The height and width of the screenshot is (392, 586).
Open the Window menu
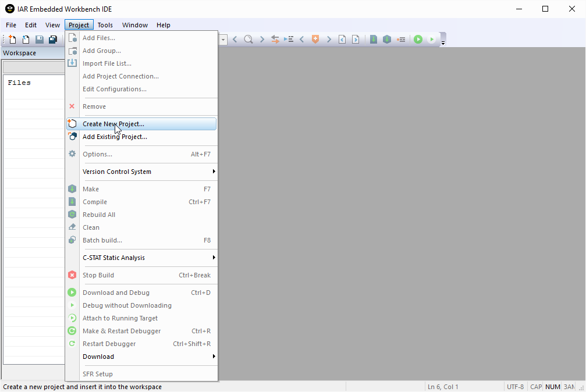(x=135, y=25)
